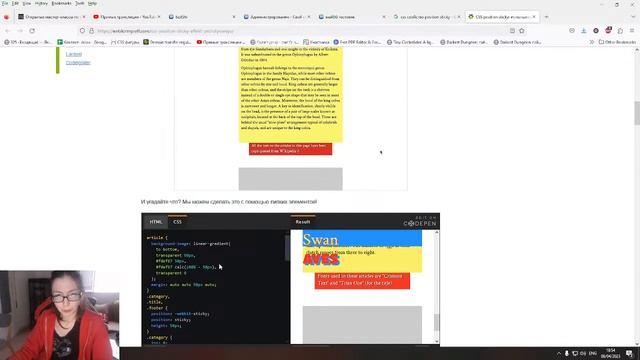Switch to the Администрирование tab
Screen dimensions: 640x360
(277, 17)
